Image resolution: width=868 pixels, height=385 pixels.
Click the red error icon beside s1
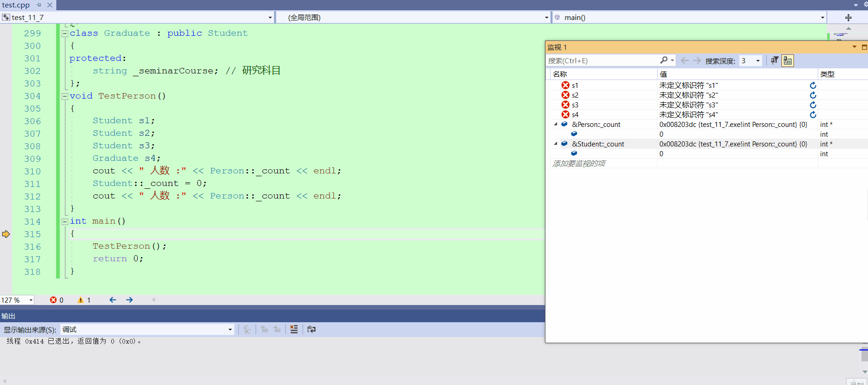click(565, 85)
